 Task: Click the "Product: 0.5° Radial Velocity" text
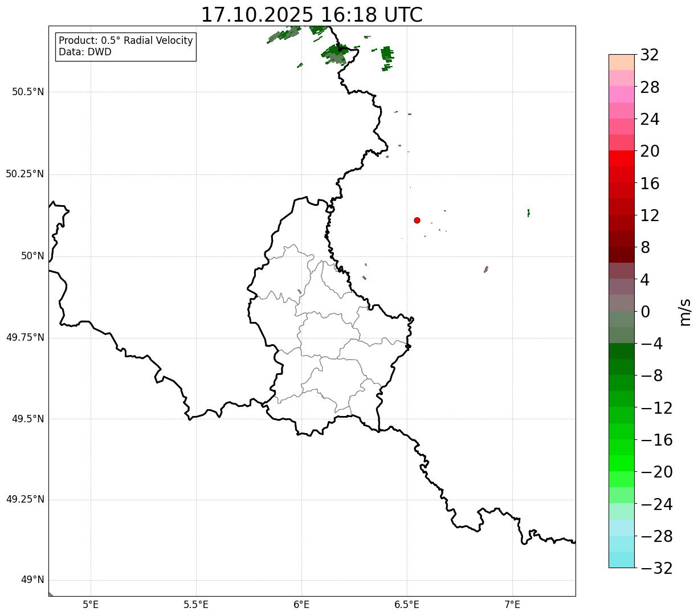tap(126, 41)
